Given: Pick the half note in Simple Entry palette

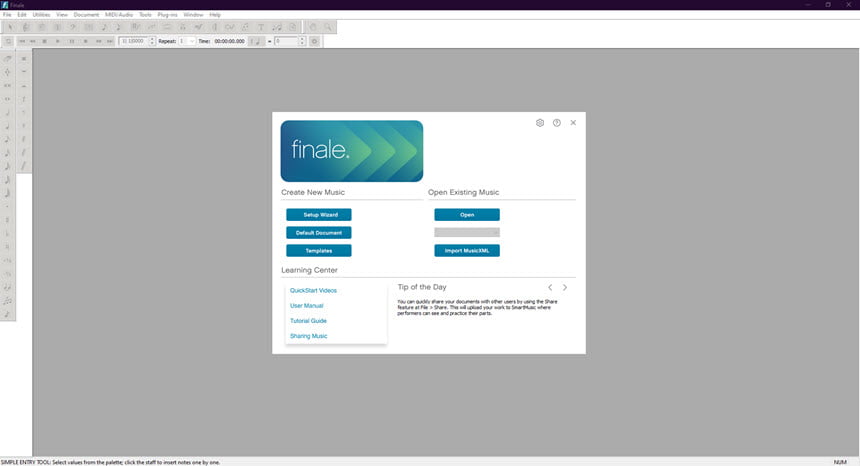Looking at the screenshot, I should point(7,112).
